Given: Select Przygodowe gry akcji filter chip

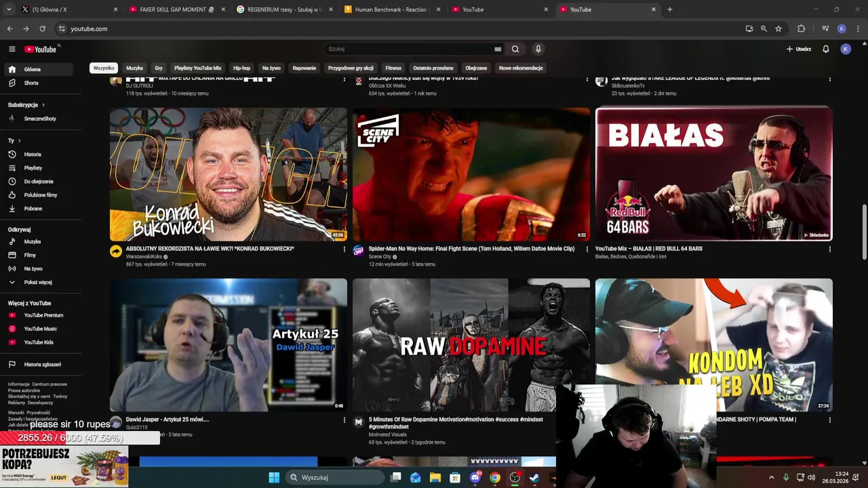Looking at the screenshot, I should point(351,68).
